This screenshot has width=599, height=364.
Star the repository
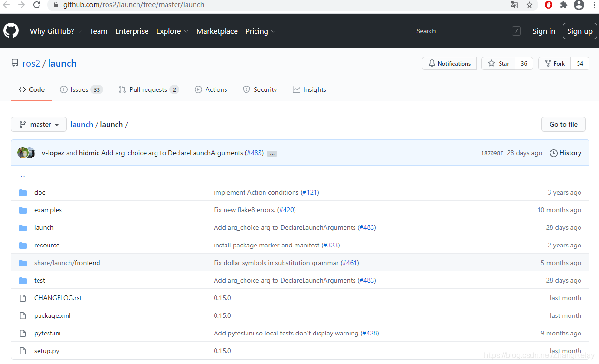pos(498,63)
